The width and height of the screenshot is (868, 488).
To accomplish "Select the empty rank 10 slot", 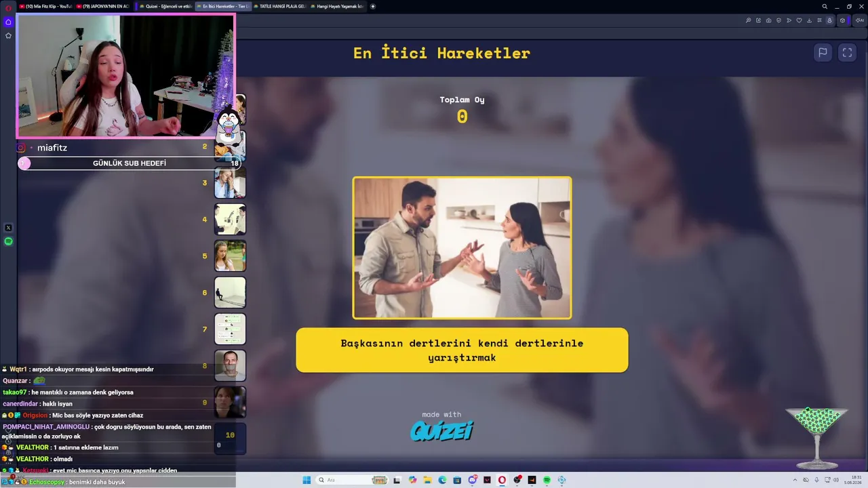I will point(230,439).
